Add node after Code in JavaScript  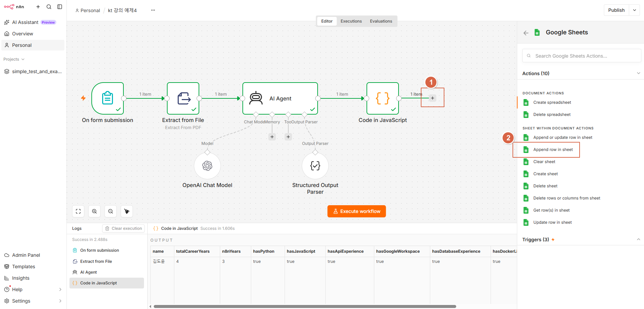tap(433, 98)
